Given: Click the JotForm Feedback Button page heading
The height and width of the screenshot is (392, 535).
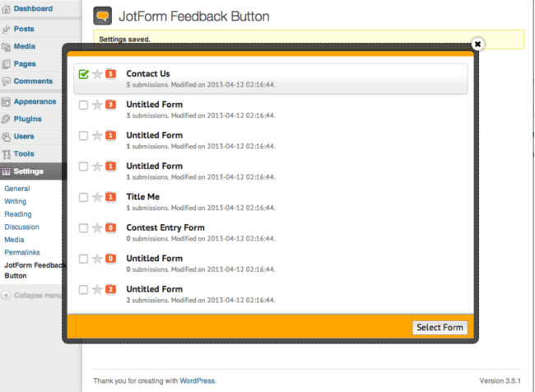Looking at the screenshot, I should 193,16.
